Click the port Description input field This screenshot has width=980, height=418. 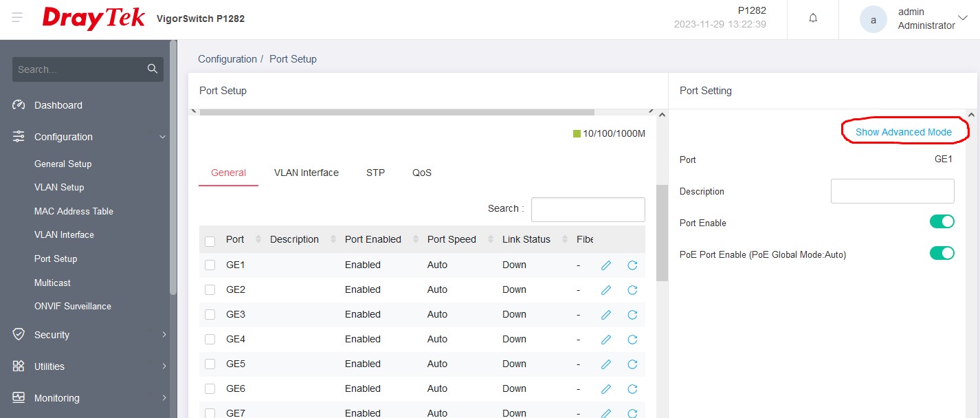[x=892, y=191]
